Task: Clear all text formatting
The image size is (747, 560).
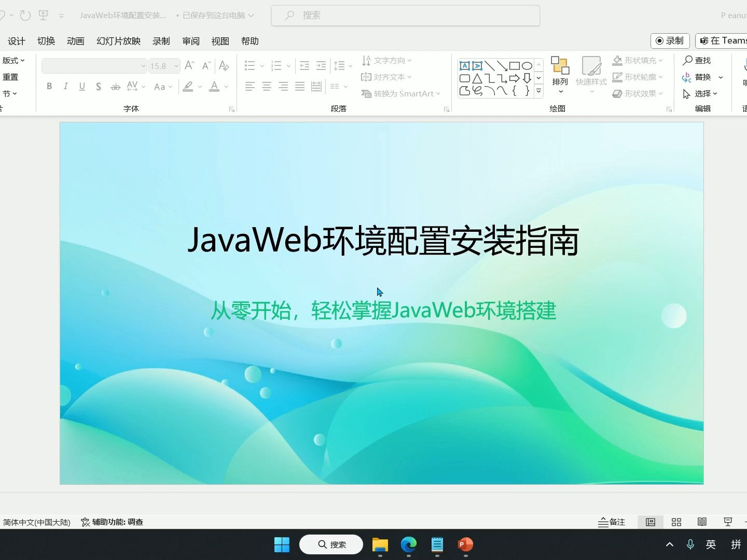Action: pyautogui.click(x=224, y=65)
